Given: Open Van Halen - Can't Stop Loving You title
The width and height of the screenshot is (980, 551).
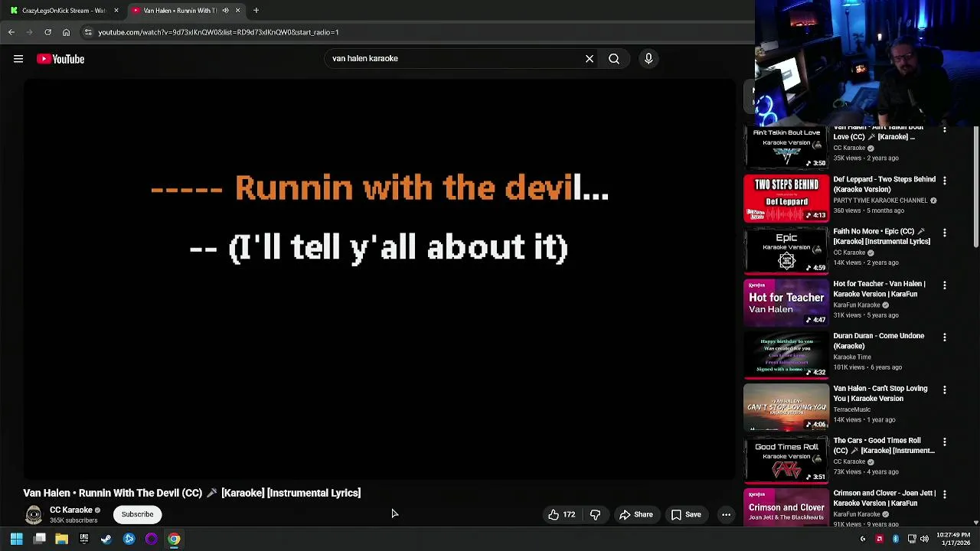Looking at the screenshot, I should click(x=880, y=393).
